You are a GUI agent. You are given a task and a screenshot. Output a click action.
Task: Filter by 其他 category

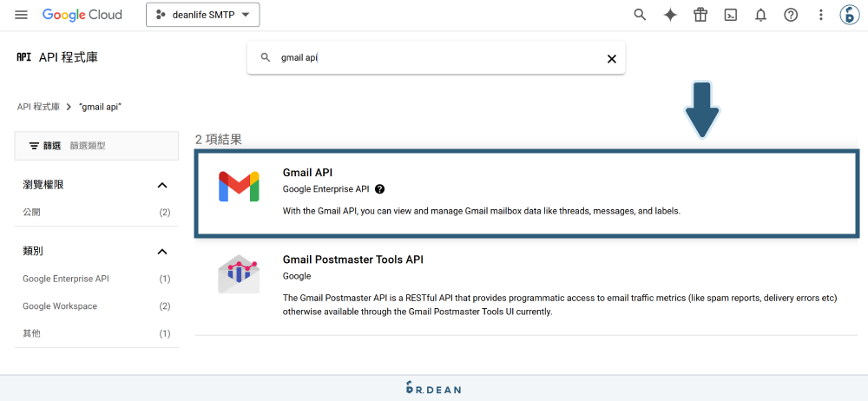point(96,333)
